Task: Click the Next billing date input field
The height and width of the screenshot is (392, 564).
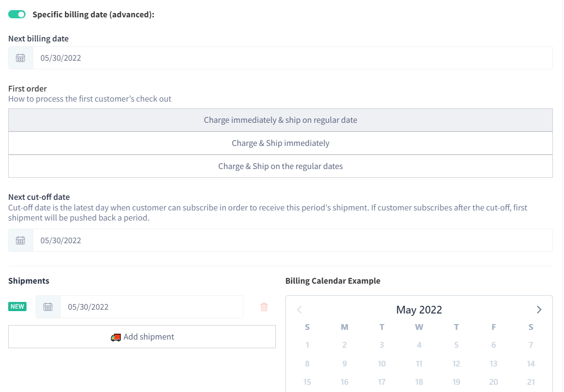Action: 293,58
